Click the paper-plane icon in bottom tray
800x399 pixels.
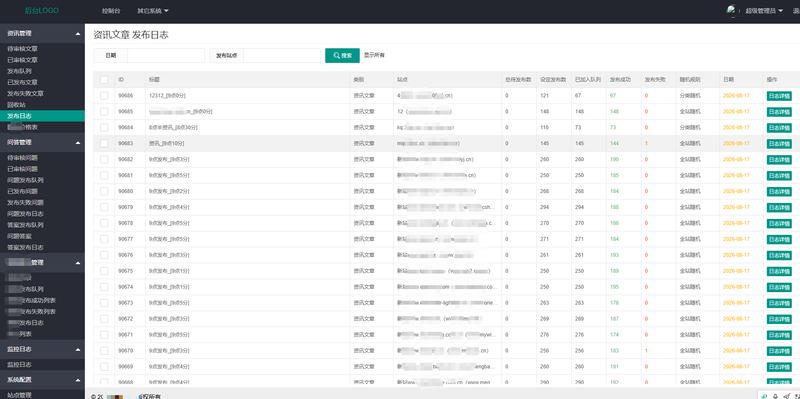[x=786, y=395]
